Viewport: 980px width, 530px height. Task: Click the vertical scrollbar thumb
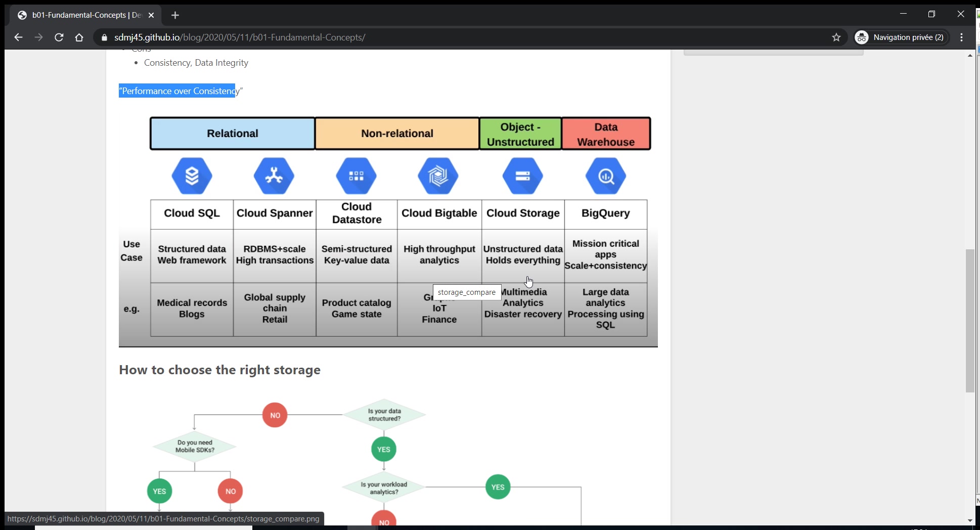point(970,321)
